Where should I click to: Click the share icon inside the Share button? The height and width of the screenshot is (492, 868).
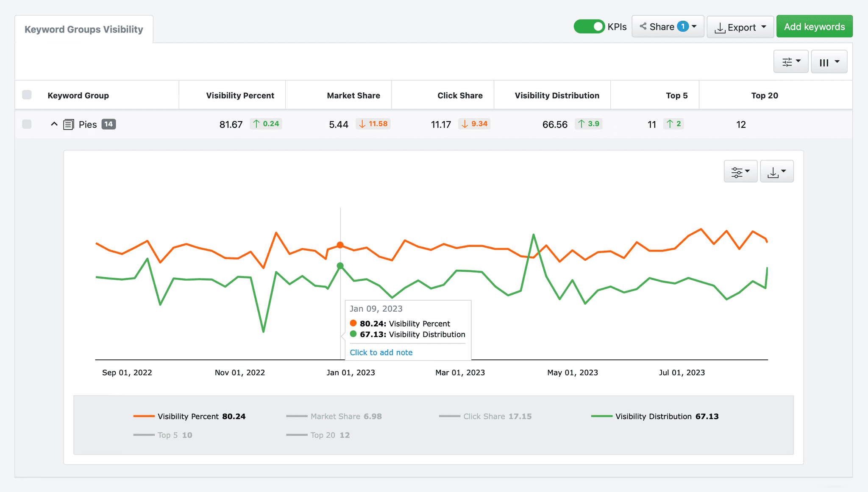(643, 26)
